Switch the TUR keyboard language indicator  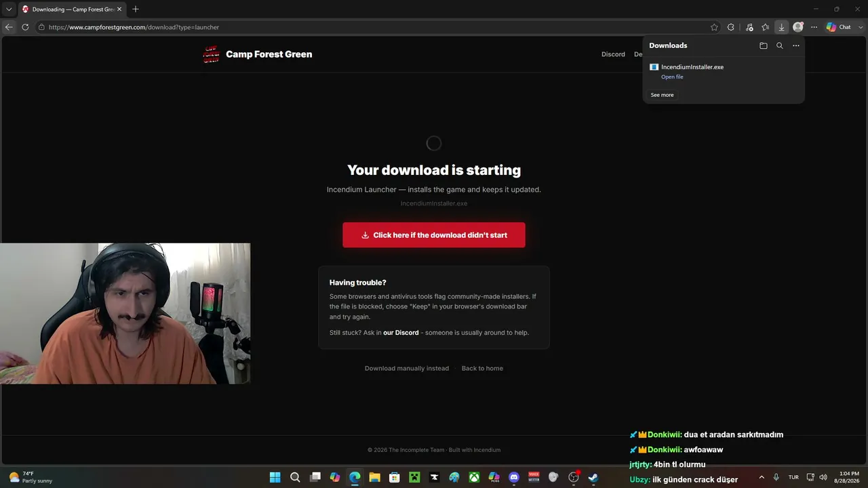point(793,477)
